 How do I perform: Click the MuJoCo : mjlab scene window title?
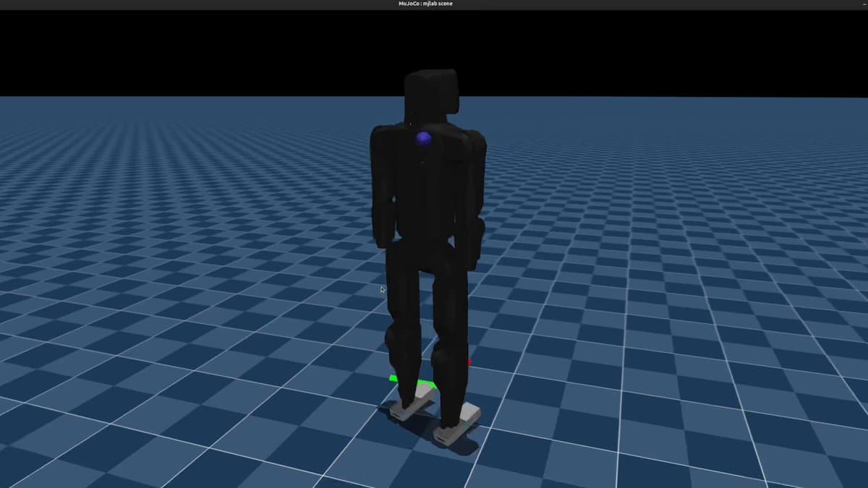click(x=425, y=4)
